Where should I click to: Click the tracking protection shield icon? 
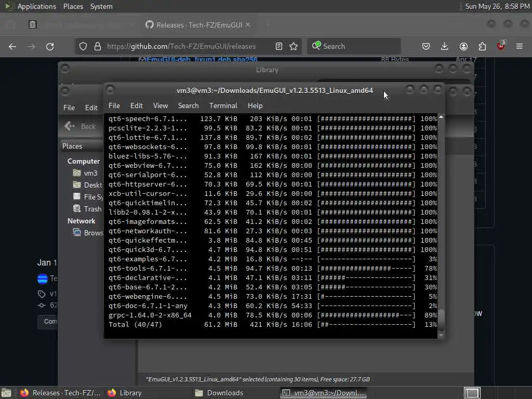[83, 46]
